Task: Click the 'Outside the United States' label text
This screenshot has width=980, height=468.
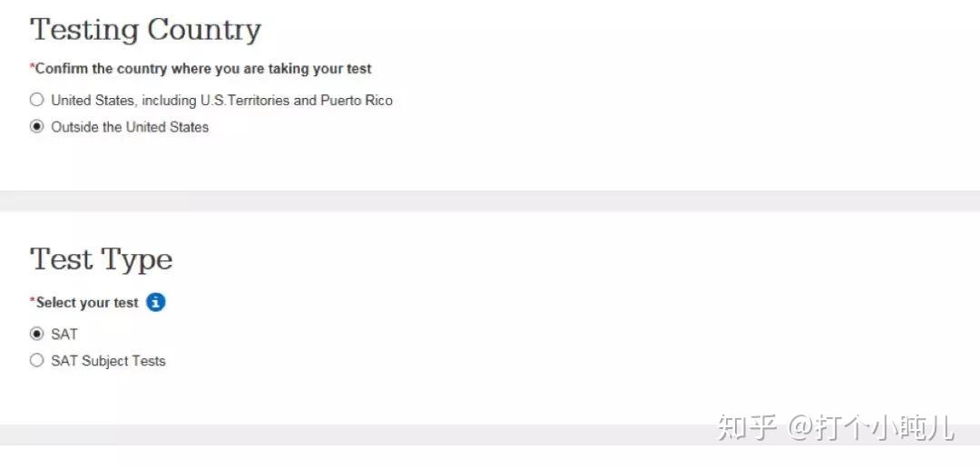Action: (x=130, y=127)
